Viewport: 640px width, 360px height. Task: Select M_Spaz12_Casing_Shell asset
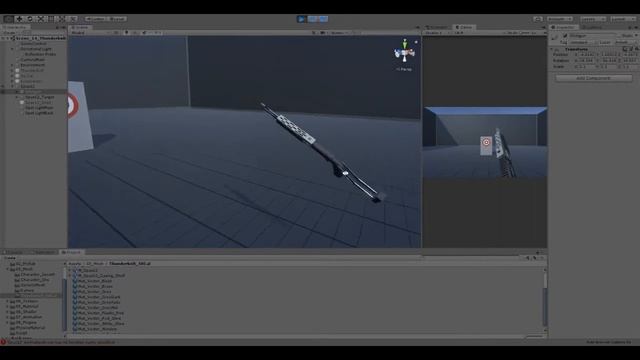click(x=101, y=276)
